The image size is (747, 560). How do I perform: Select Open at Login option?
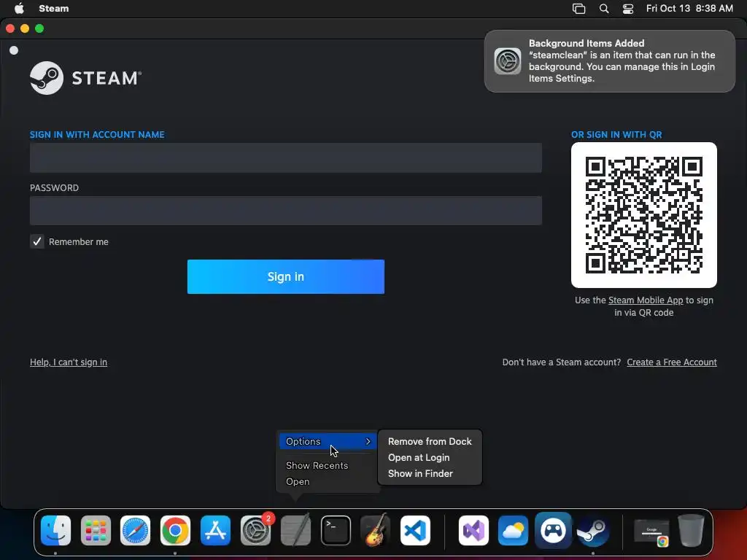tap(419, 458)
